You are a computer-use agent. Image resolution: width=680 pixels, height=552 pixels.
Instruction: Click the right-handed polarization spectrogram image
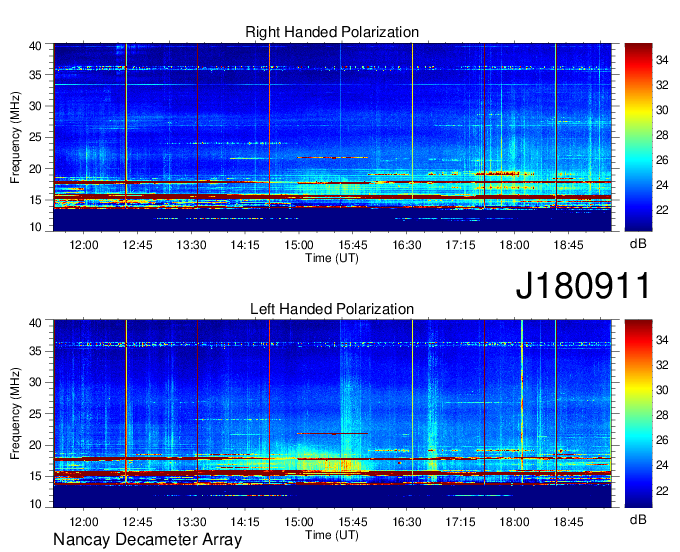332,137
